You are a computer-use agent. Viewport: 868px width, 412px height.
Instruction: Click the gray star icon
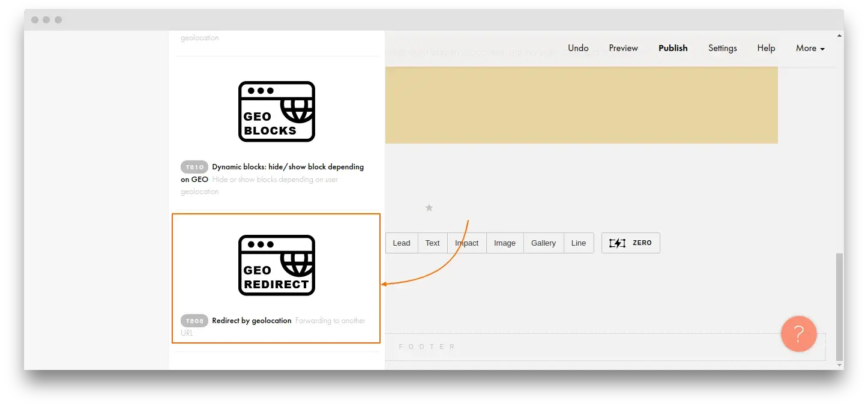tap(429, 208)
